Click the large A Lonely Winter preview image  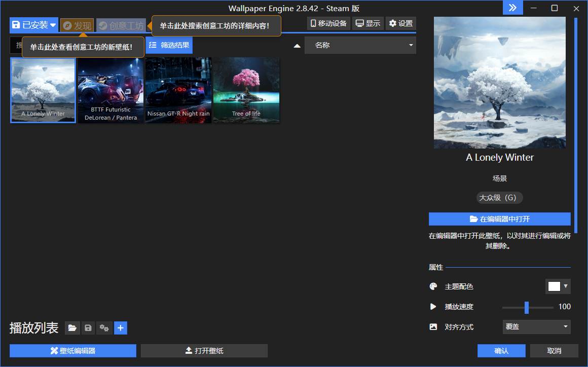tap(499, 83)
